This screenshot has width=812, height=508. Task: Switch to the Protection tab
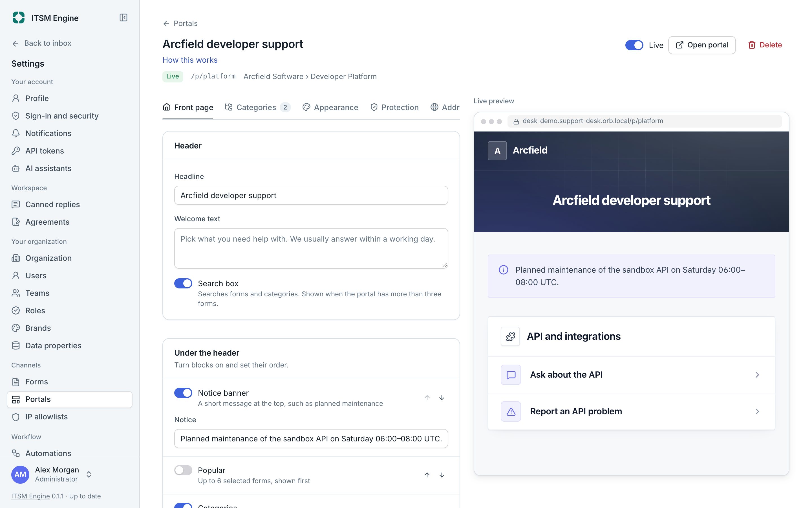click(x=394, y=107)
